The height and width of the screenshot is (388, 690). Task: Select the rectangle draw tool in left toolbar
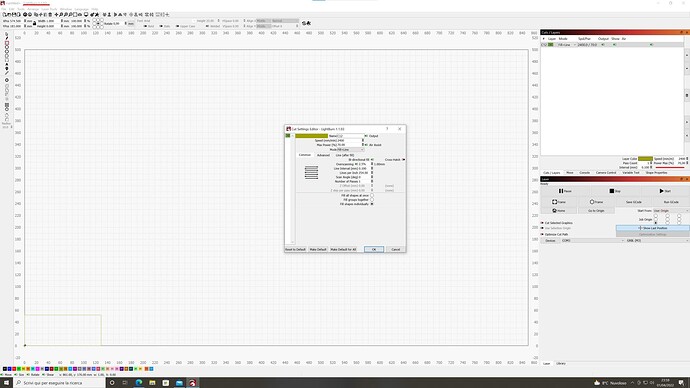[x=7, y=44]
